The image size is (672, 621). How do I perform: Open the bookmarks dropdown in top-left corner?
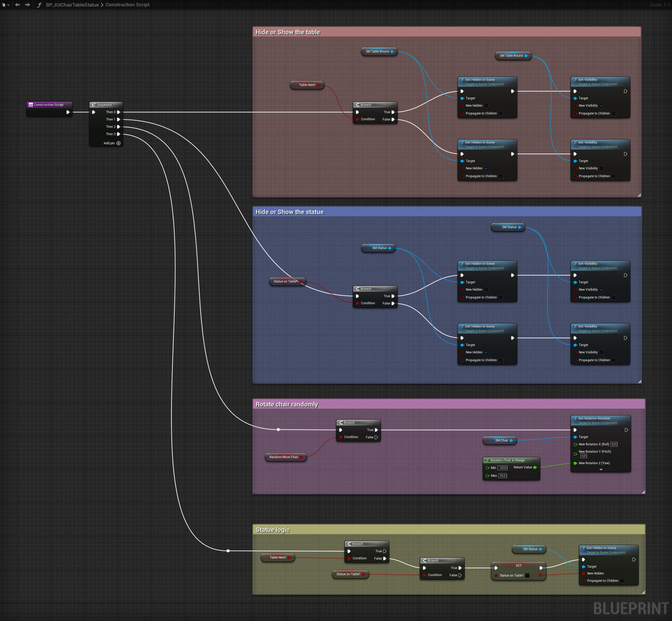5,5
